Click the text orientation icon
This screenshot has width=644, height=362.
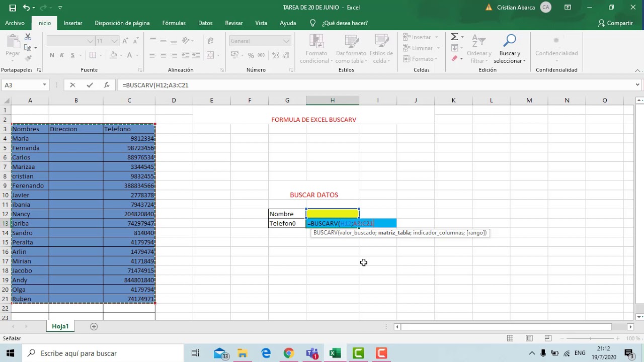tap(186, 41)
